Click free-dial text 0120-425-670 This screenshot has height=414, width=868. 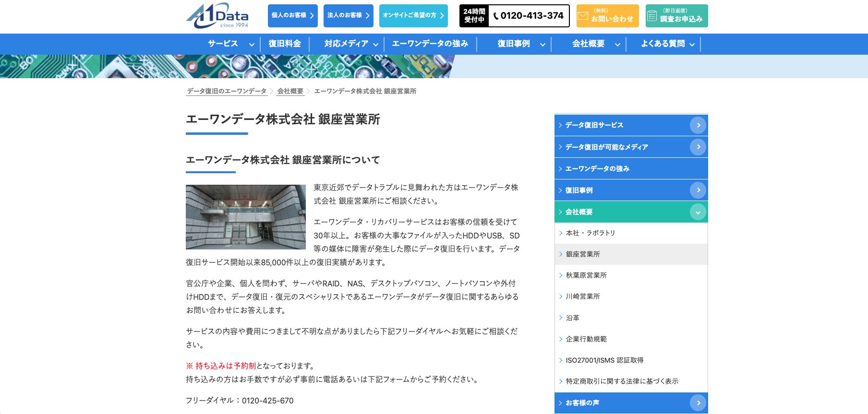pos(267,401)
